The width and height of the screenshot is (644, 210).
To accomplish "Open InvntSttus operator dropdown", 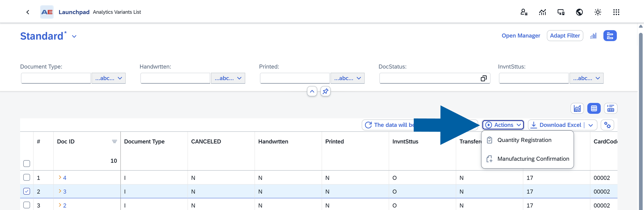I will pyautogui.click(x=586, y=78).
